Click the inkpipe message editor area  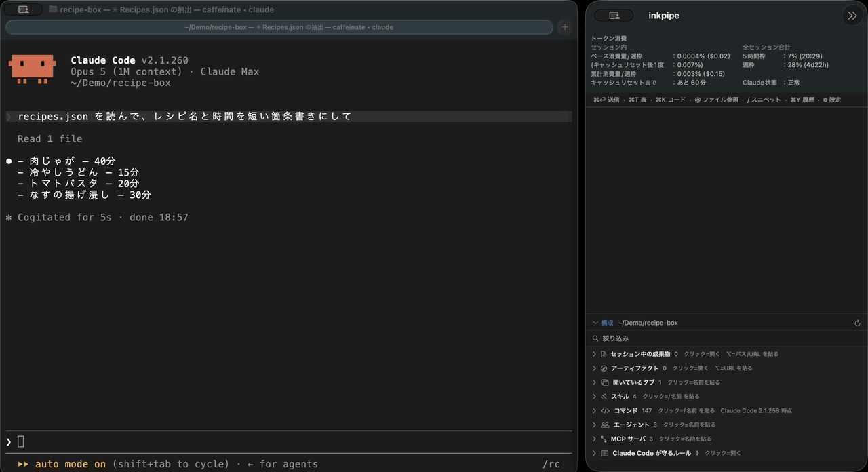[726, 210]
